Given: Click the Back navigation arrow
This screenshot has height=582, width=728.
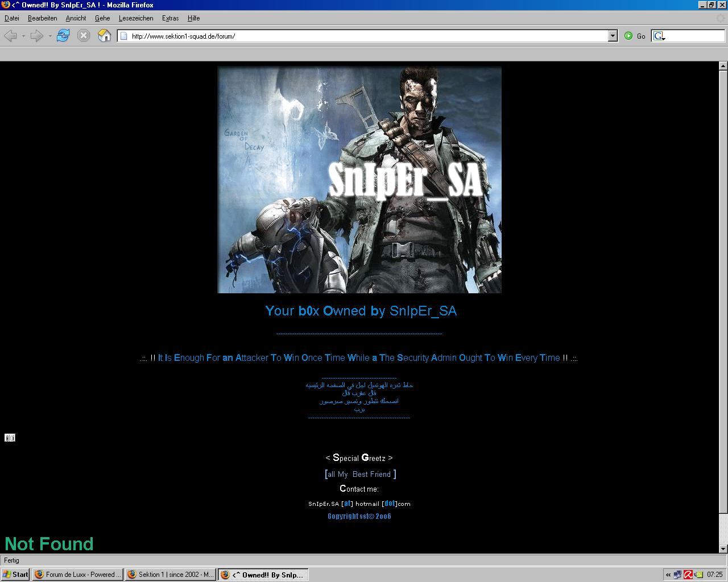Looking at the screenshot, I should (x=10, y=36).
